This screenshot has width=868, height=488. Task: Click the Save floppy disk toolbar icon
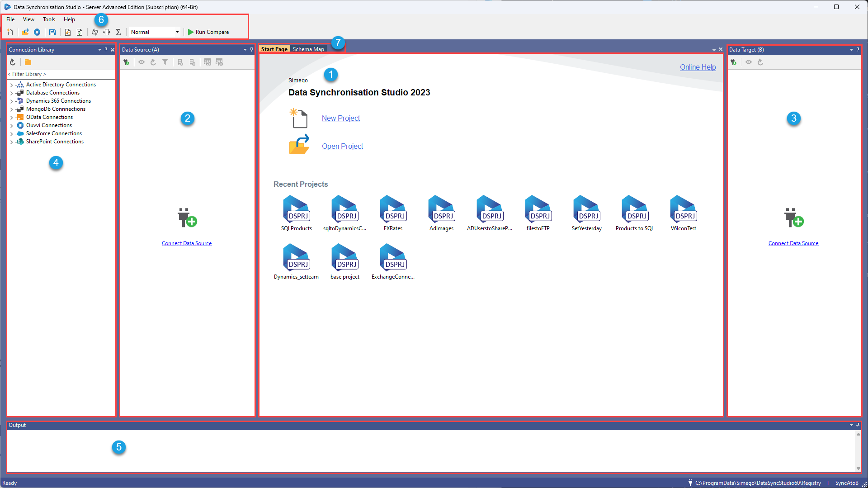(x=52, y=32)
